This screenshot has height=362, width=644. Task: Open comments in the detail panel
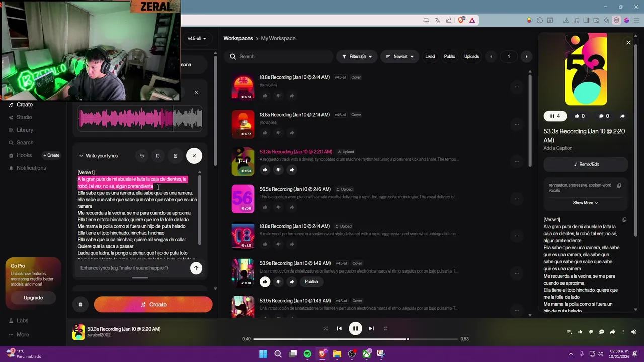[604, 116]
